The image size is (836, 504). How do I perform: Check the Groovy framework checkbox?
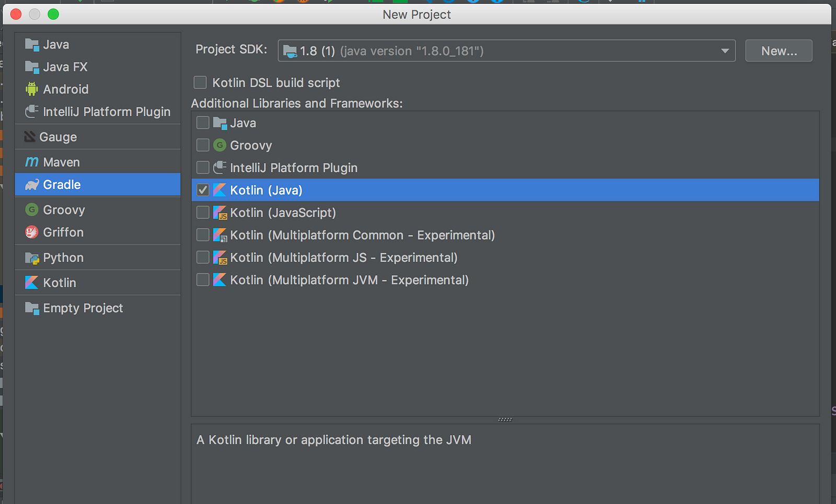(x=203, y=145)
